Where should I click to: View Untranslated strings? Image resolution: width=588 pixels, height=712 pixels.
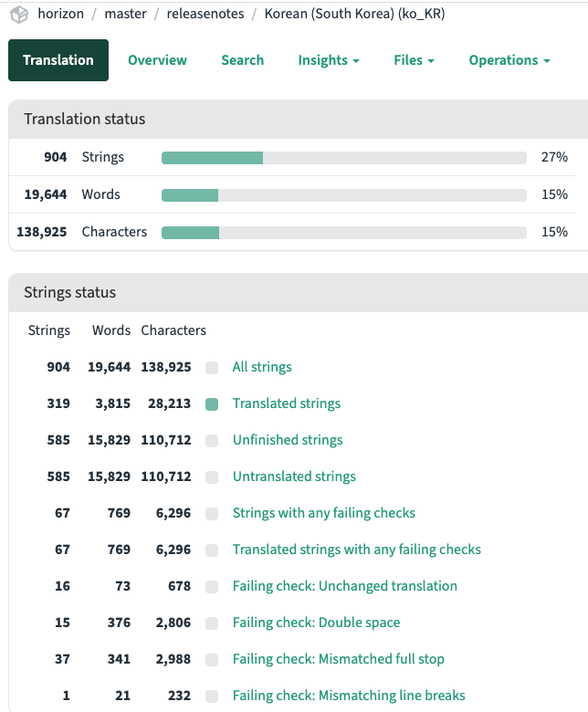[294, 476]
